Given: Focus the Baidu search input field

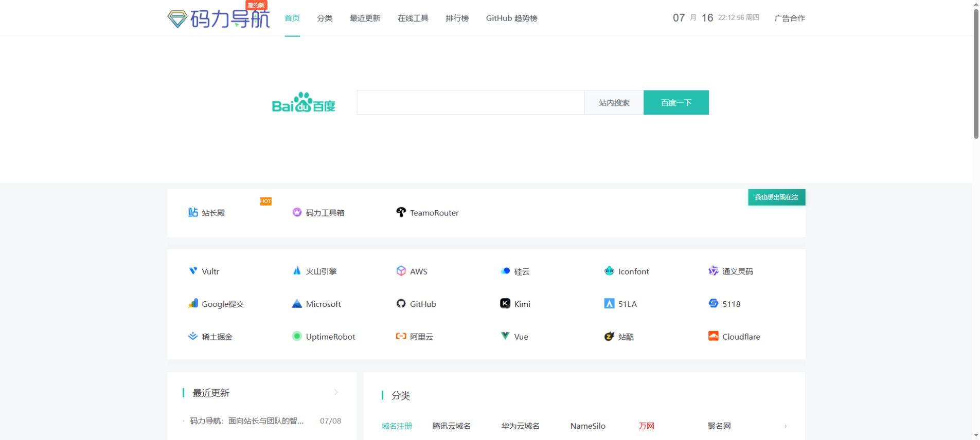Looking at the screenshot, I should pos(471,103).
